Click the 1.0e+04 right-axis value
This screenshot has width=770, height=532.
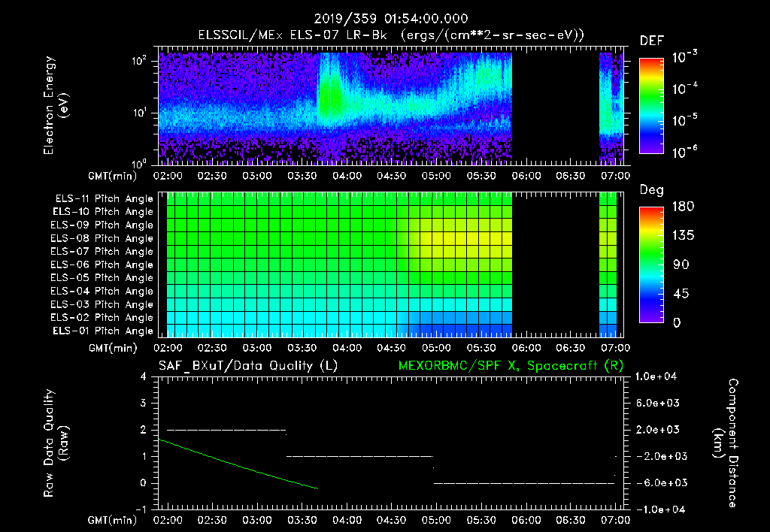656,376
